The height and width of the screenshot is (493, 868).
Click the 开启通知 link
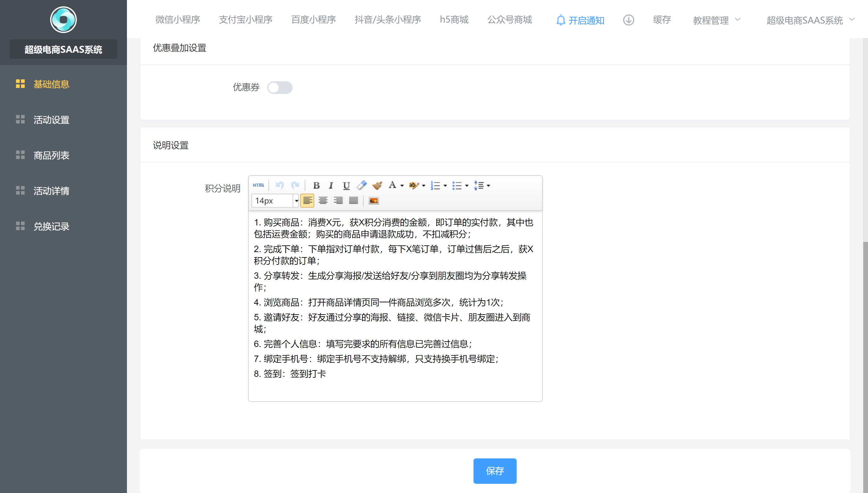[580, 20]
